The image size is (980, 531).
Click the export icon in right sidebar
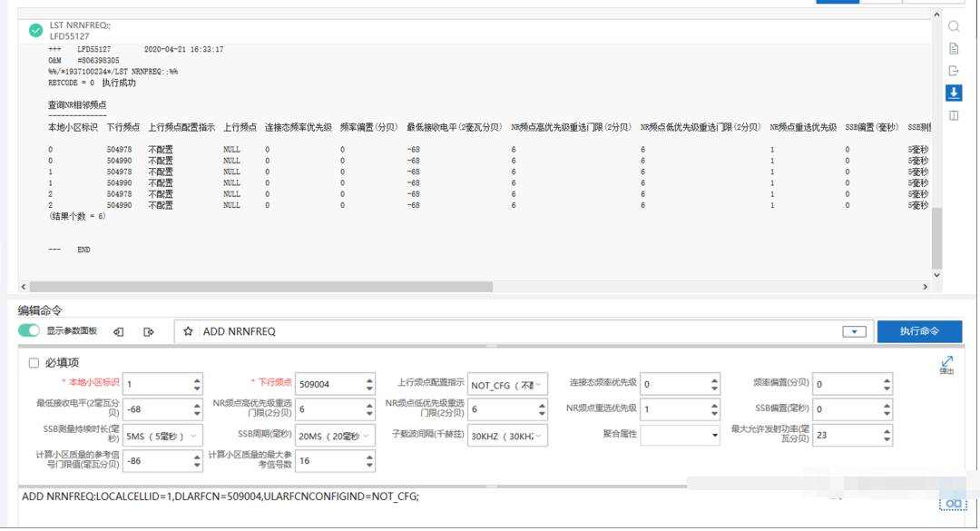pos(954,71)
